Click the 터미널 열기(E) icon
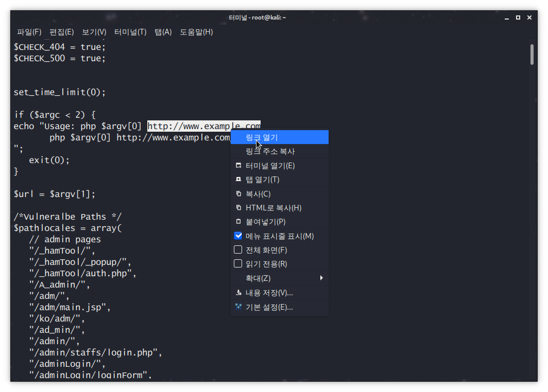 pyautogui.click(x=238, y=166)
